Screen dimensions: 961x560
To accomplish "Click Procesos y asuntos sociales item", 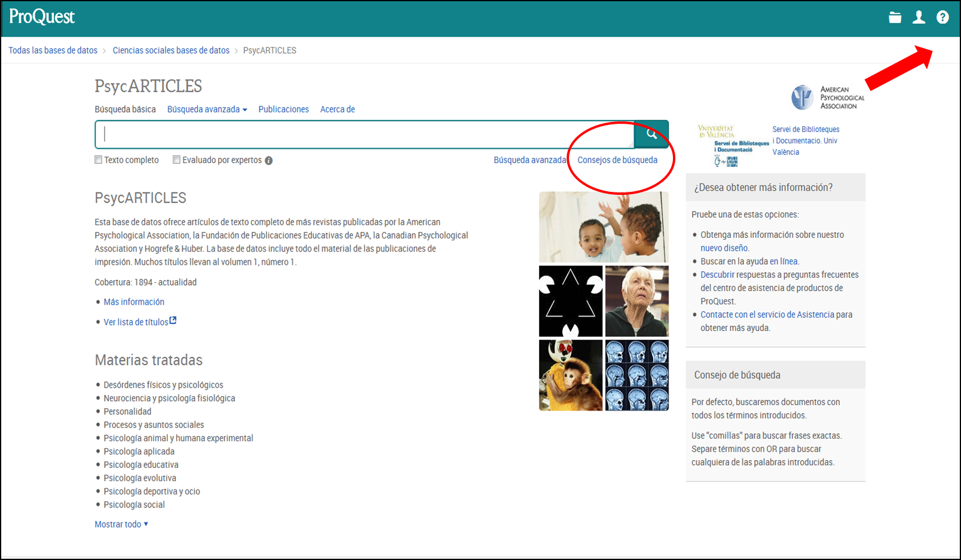I will pyautogui.click(x=154, y=425).
